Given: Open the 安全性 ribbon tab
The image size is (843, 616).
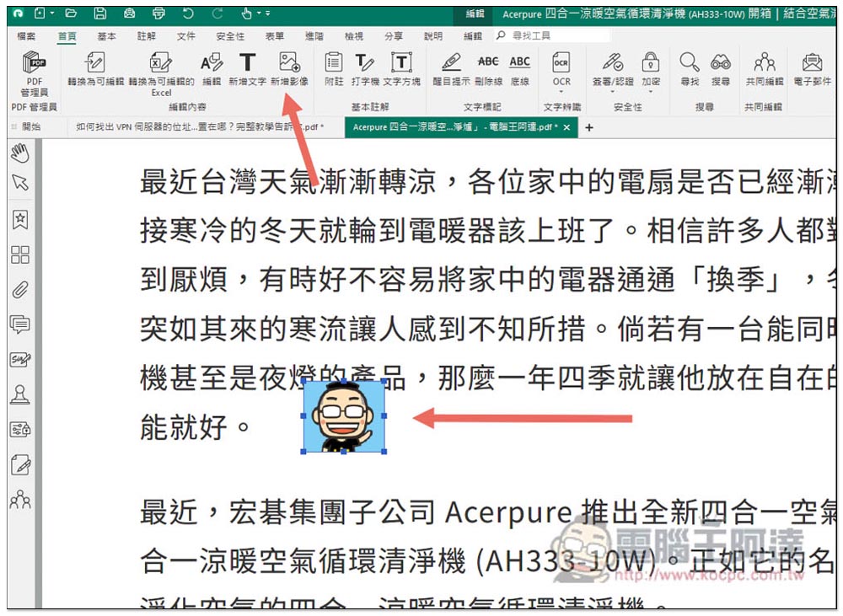Looking at the screenshot, I should pyautogui.click(x=230, y=36).
